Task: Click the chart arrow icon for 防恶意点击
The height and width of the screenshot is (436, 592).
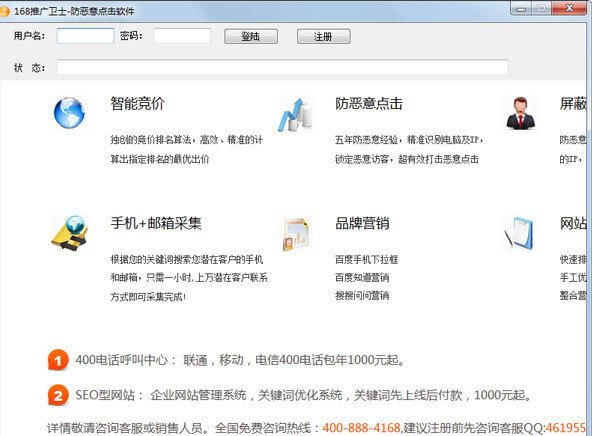Action: pos(296,115)
